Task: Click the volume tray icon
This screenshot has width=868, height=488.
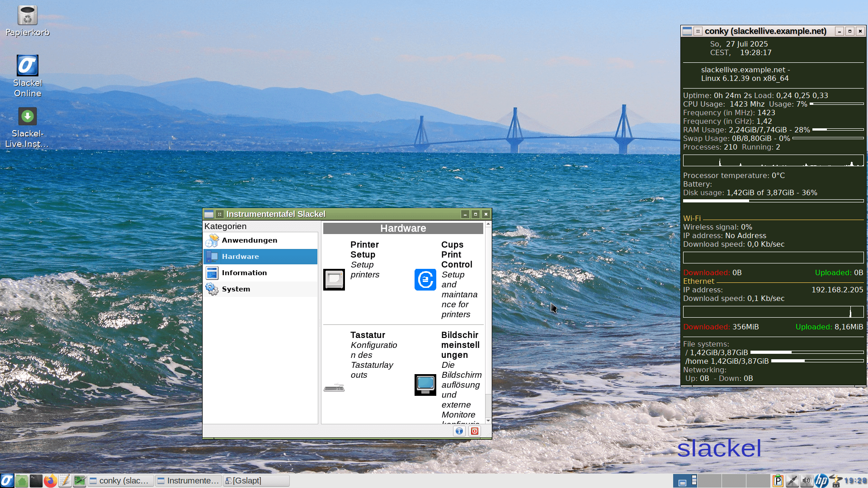Action: coord(806,481)
